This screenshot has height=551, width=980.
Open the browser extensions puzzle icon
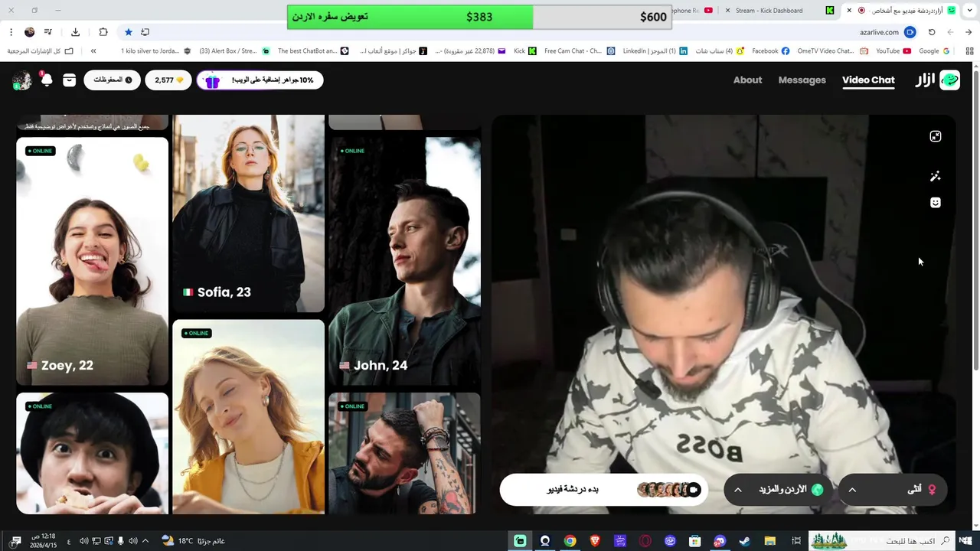[103, 32]
